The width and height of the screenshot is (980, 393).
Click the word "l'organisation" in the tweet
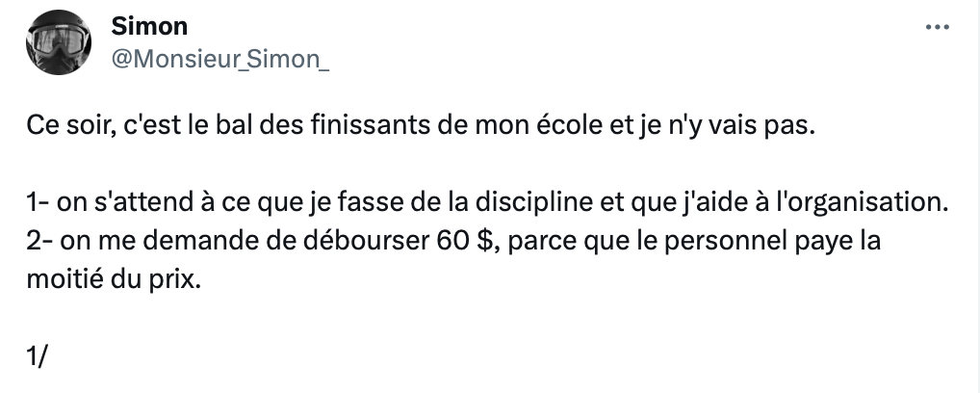862,205
